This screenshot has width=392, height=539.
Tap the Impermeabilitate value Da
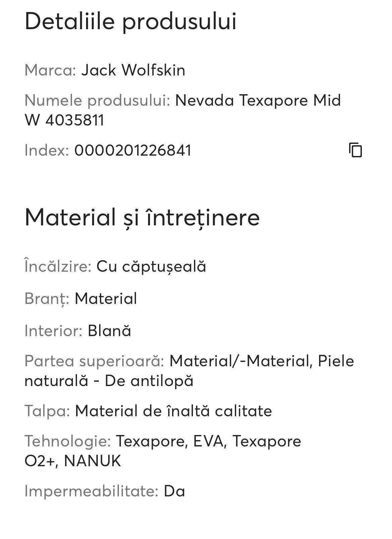[174, 491]
